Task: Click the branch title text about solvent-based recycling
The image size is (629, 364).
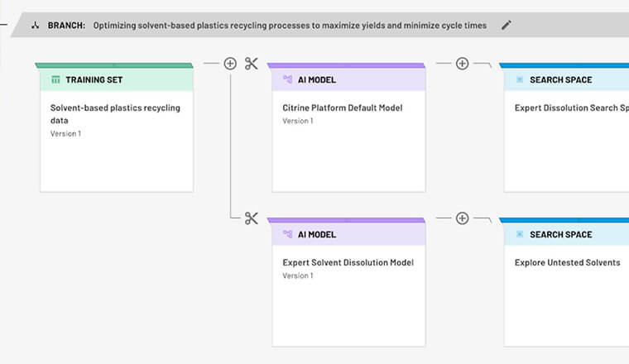Action: coord(290,26)
